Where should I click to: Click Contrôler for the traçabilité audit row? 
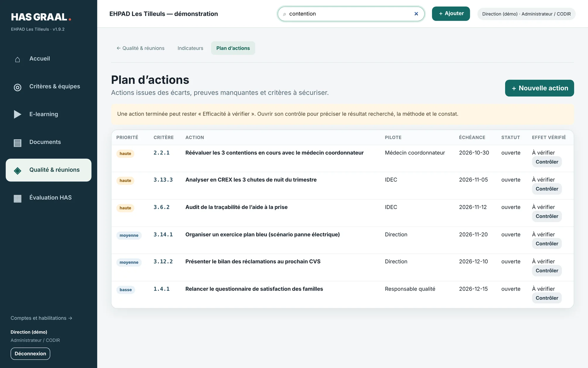[547, 216]
